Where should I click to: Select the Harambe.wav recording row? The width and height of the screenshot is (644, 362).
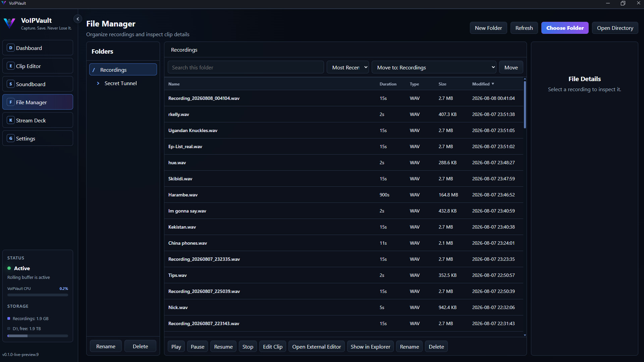click(344, 195)
